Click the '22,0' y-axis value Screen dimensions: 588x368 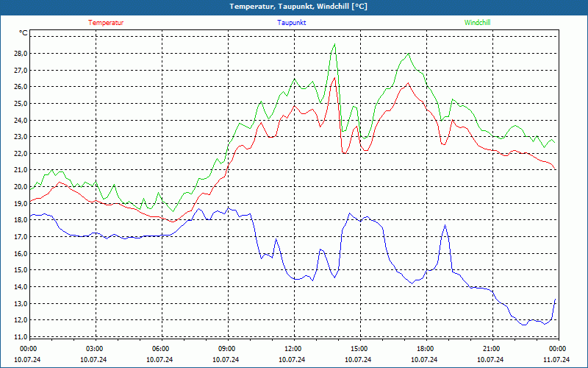(21, 153)
